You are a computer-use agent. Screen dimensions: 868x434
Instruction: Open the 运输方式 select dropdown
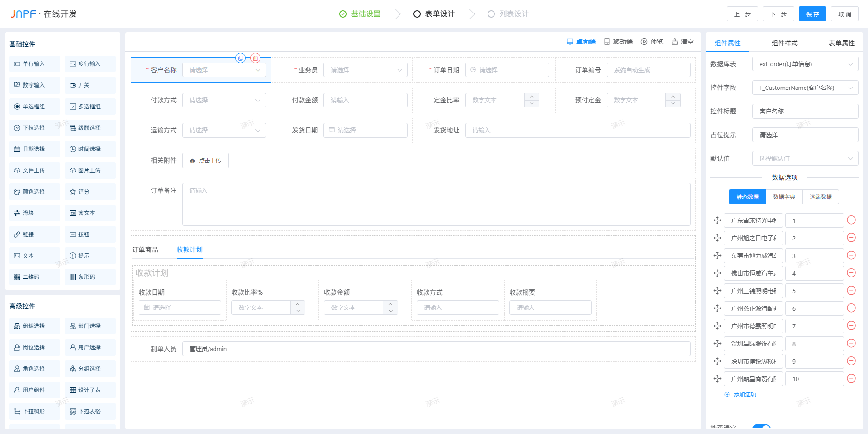tap(224, 130)
